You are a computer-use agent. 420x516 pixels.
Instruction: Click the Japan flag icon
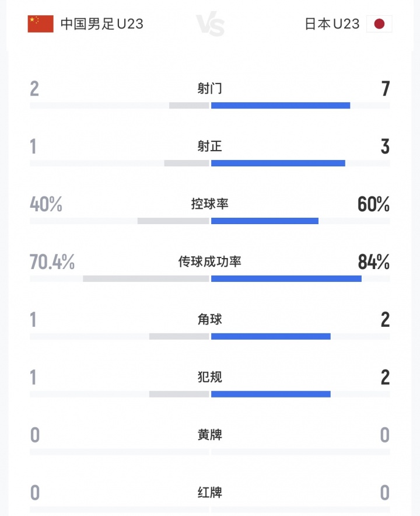coord(379,24)
